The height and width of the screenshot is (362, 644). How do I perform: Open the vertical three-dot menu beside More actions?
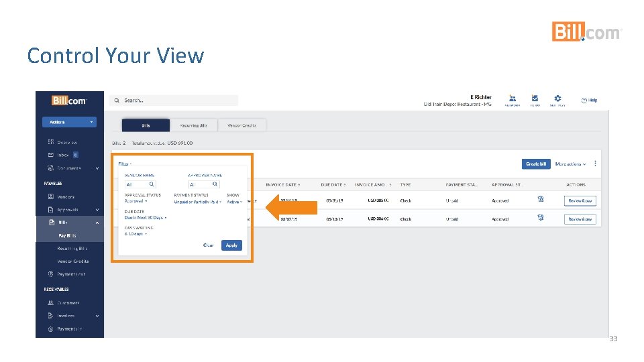point(595,164)
